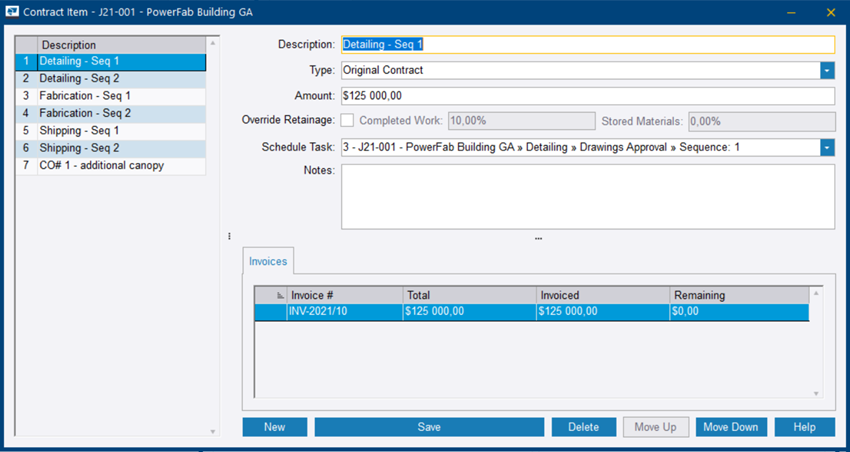The image size is (850, 452).
Task: Move the item down in list
Action: tap(730, 427)
